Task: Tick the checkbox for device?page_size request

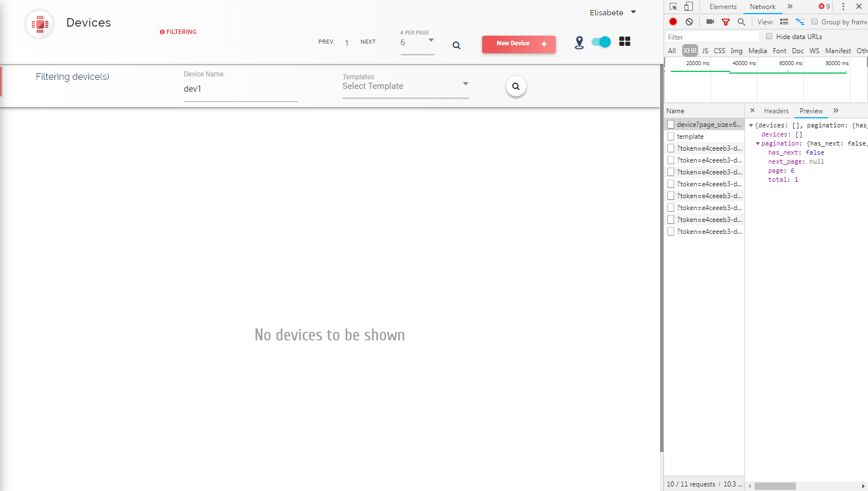Action: coord(671,124)
